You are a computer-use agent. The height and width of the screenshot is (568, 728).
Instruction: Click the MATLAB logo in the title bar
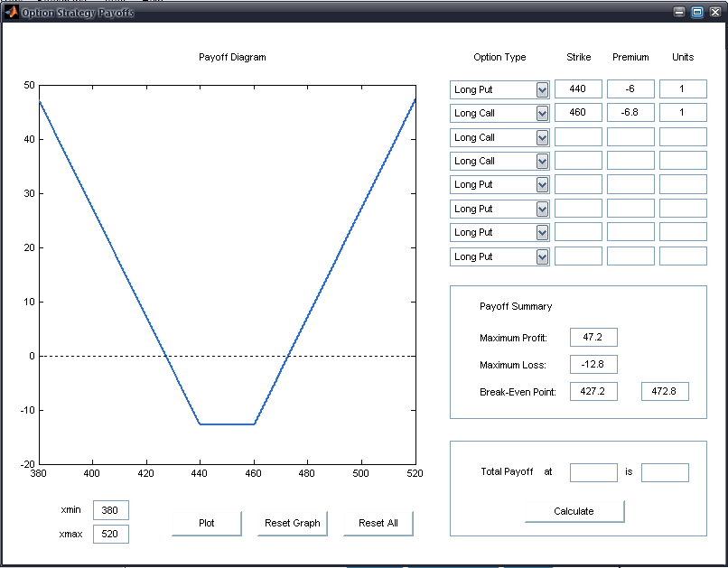11,13
